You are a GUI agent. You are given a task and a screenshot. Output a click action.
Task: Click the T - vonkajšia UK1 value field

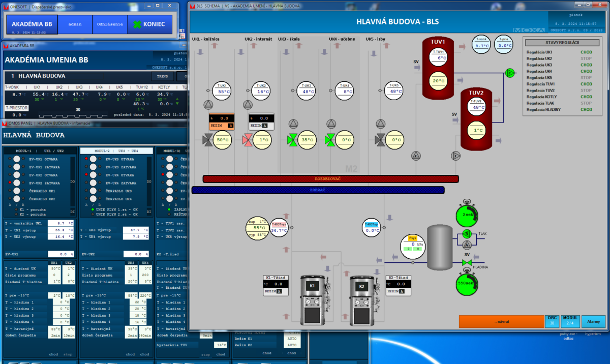pyautogui.click(x=62, y=223)
